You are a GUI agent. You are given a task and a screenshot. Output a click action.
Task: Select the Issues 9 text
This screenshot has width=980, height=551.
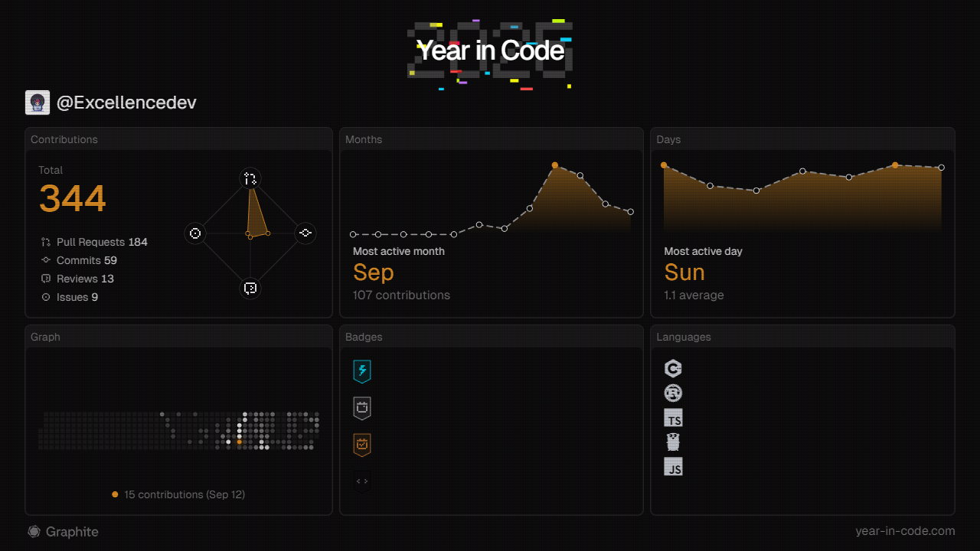pyautogui.click(x=77, y=297)
